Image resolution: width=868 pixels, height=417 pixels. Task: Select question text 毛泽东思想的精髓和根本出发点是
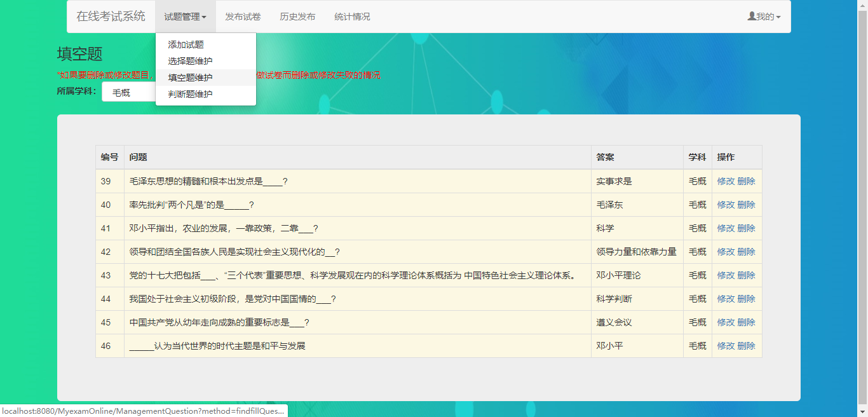coord(196,181)
